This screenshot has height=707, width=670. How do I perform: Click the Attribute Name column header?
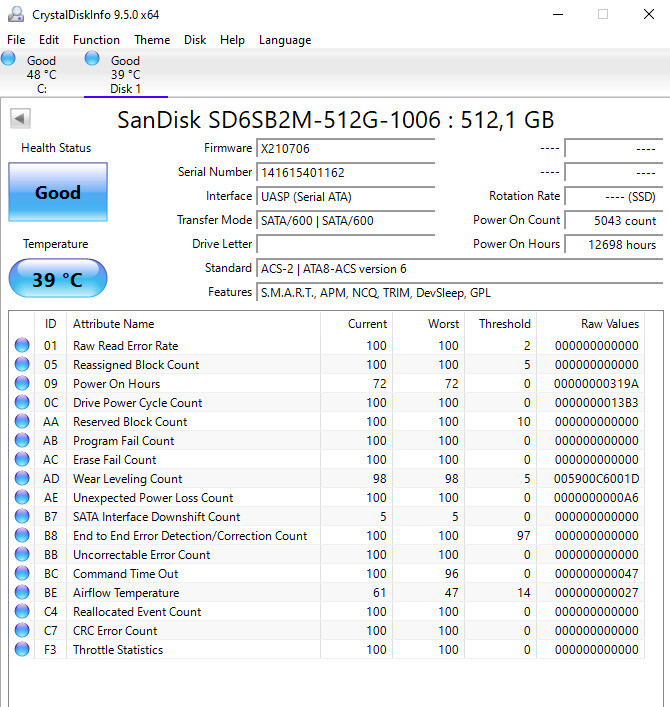(x=114, y=324)
